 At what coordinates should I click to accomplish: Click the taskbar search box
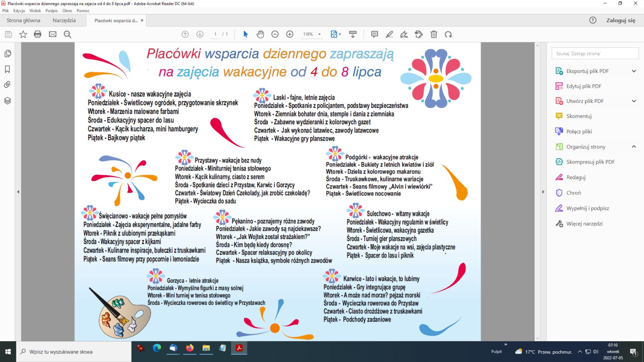(x=74, y=352)
